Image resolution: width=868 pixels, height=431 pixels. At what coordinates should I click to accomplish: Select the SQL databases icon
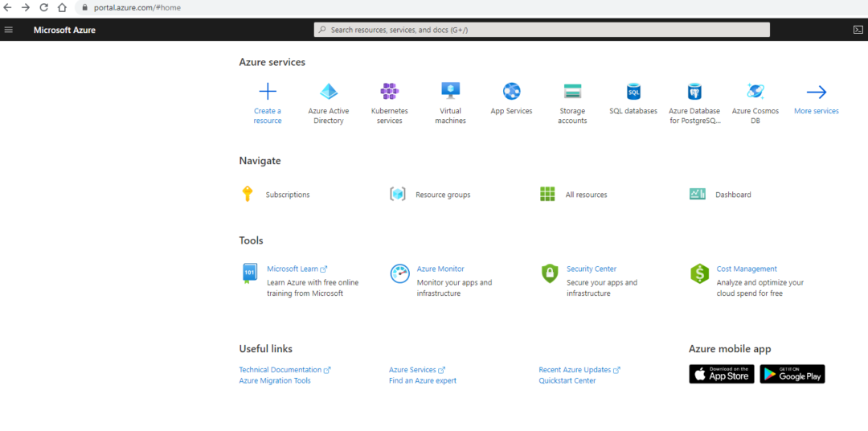point(633,92)
